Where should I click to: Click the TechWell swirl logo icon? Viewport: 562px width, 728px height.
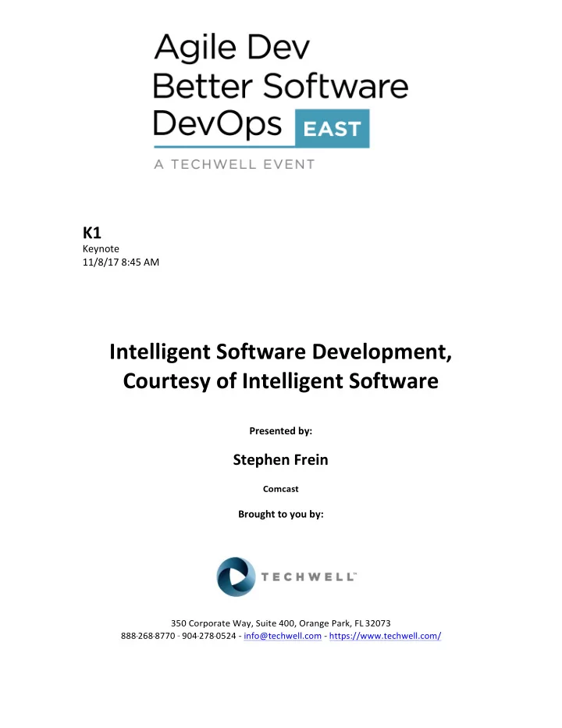pyautogui.click(x=236, y=576)
